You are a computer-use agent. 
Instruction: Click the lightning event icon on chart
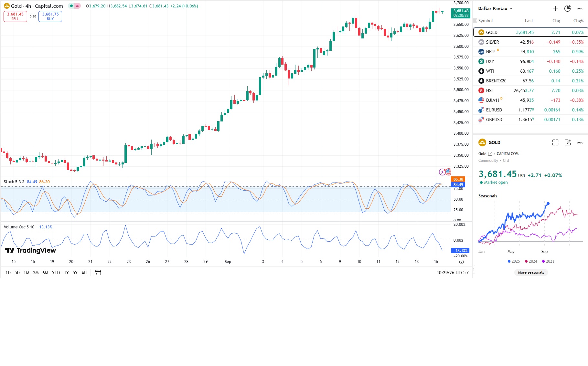(x=442, y=172)
